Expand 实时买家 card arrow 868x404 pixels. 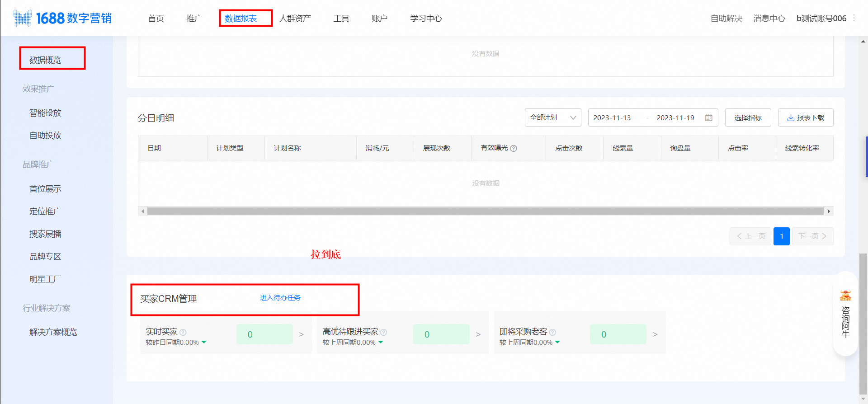coord(301,334)
